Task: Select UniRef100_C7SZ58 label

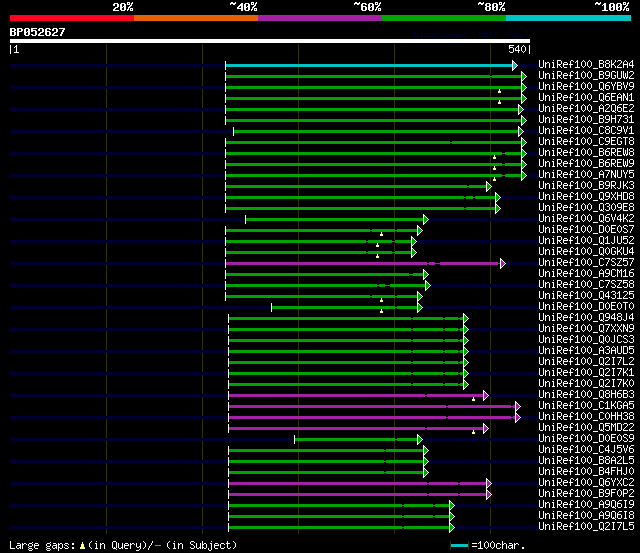Action: [x=586, y=284]
